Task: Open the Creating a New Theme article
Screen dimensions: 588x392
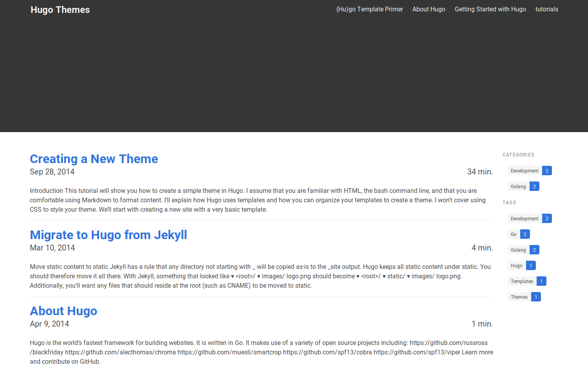Action: (x=94, y=159)
